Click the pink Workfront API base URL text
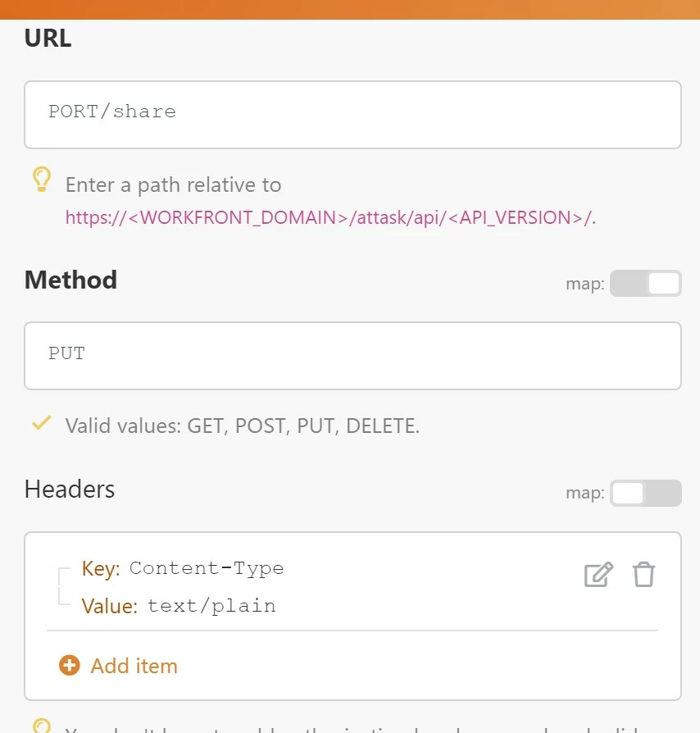 click(x=330, y=217)
